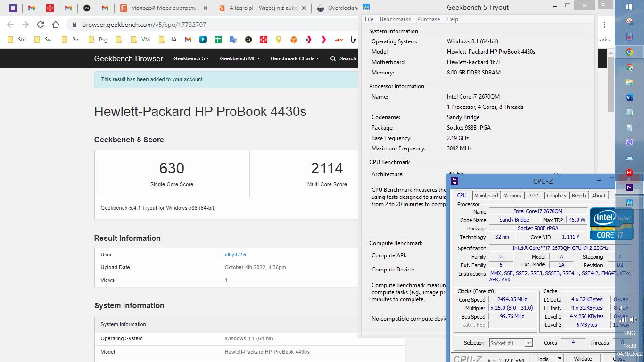The image size is (644, 362).
Task: Open Windows Start button on taskbar
Action: click(x=629, y=7)
